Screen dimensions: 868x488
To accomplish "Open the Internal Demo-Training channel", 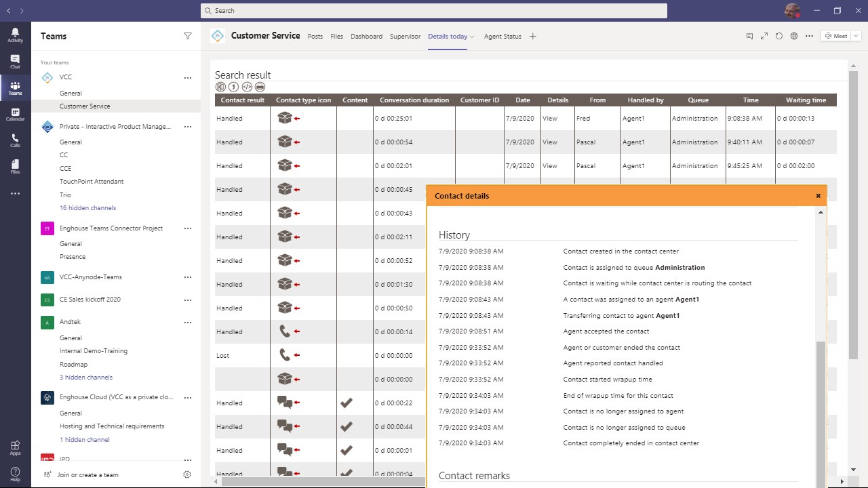I will point(94,351).
